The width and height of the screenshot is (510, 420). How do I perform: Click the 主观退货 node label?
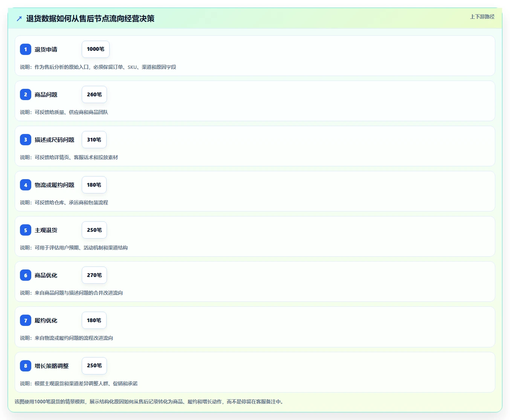[x=46, y=230]
